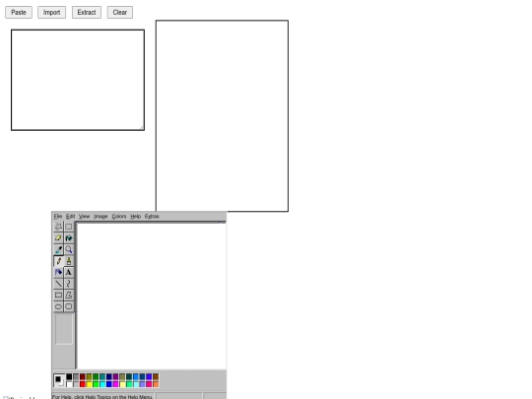Viewport: 532px width, 399px height.
Task: Click the tall empty bordered box
Action: click(x=222, y=115)
